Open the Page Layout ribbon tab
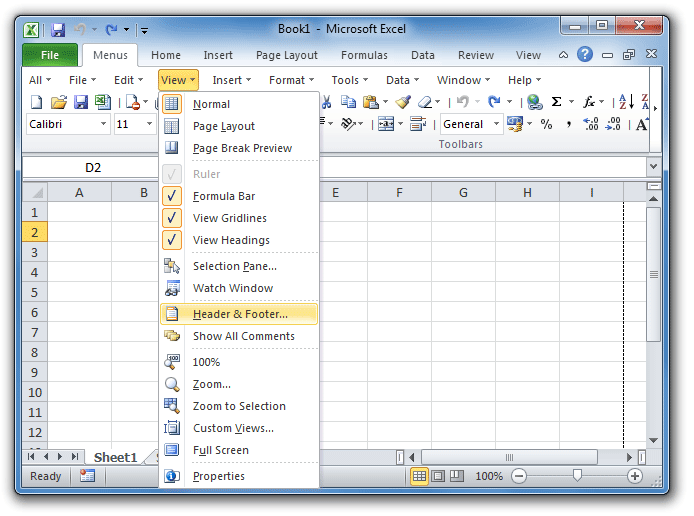Screen dimensions: 694x516 [286, 56]
